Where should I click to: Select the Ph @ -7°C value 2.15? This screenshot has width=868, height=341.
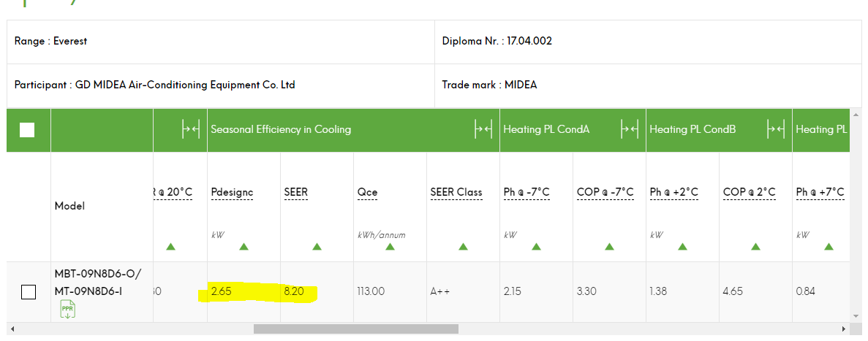(x=512, y=291)
